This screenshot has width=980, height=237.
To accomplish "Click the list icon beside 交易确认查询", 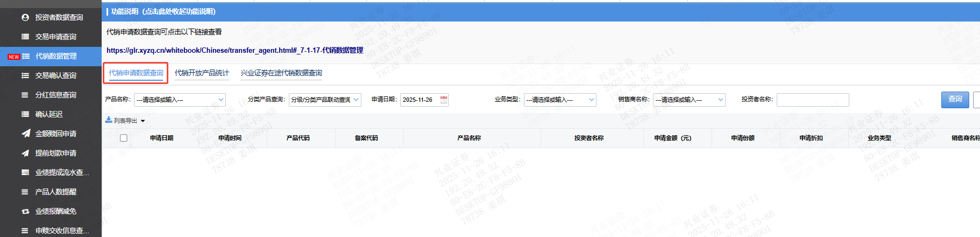I will pos(25,75).
